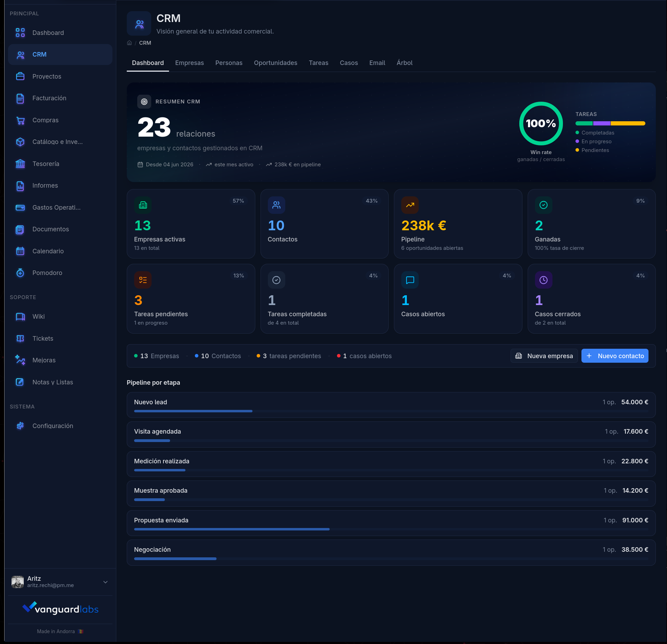
Task: Open the Tareas completadas card
Action: [324, 299]
